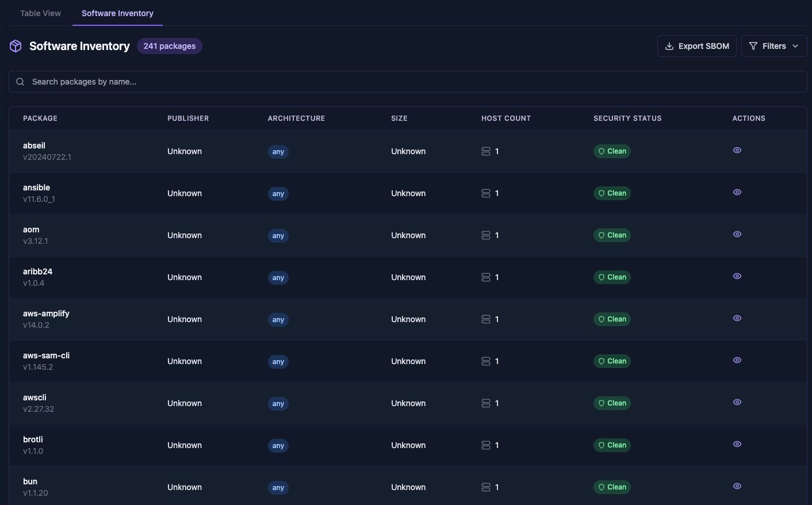Image resolution: width=812 pixels, height=505 pixels.
Task: Show brotli package details with eye icon
Action: 737,445
